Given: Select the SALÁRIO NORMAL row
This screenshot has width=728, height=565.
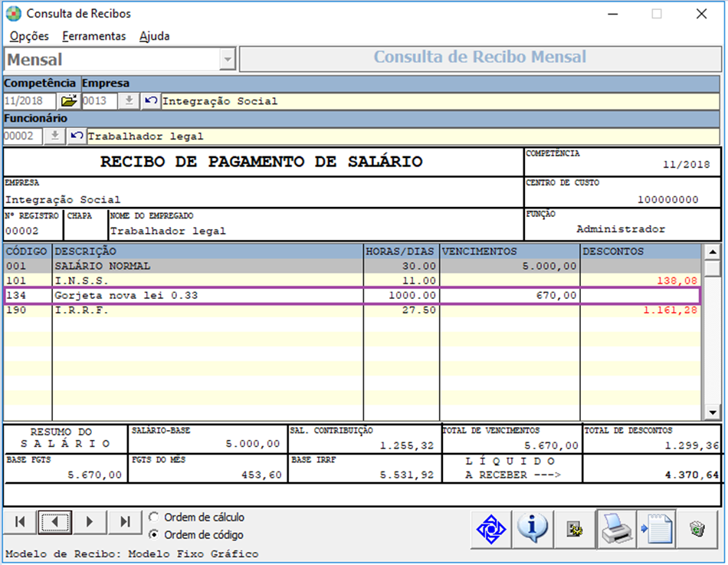Looking at the screenshot, I should [x=353, y=266].
